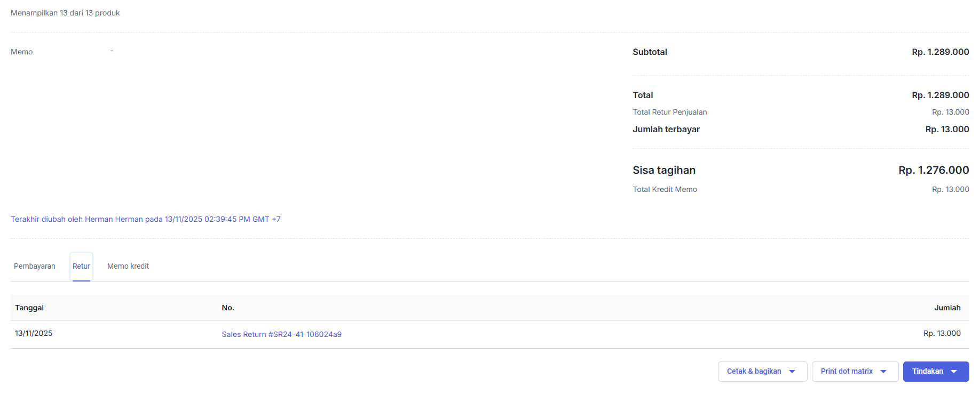Click the Total Kredit Memo label

tap(665, 189)
